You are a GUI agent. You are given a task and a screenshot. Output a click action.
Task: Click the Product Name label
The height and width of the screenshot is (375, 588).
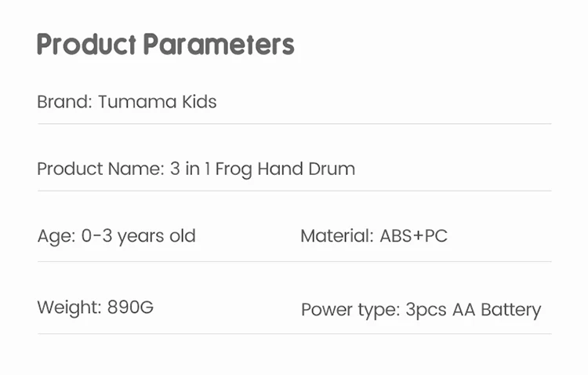point(101,169)
